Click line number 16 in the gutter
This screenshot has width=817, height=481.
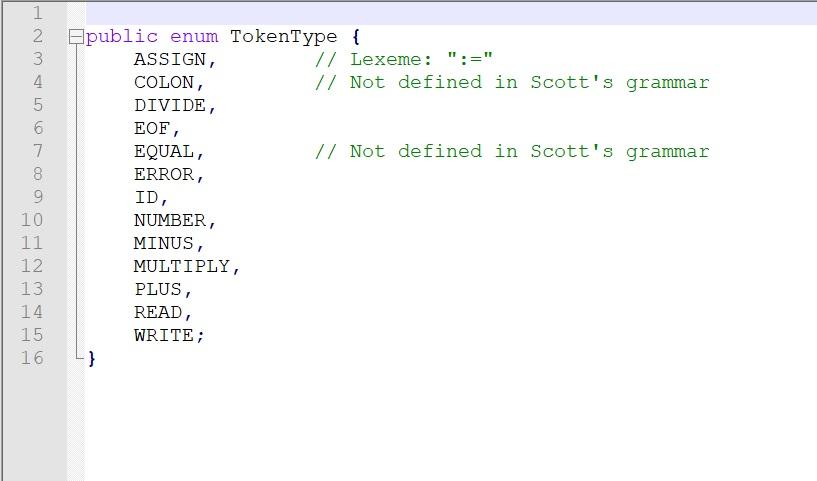pyautogui.click(x=32, y=358)
